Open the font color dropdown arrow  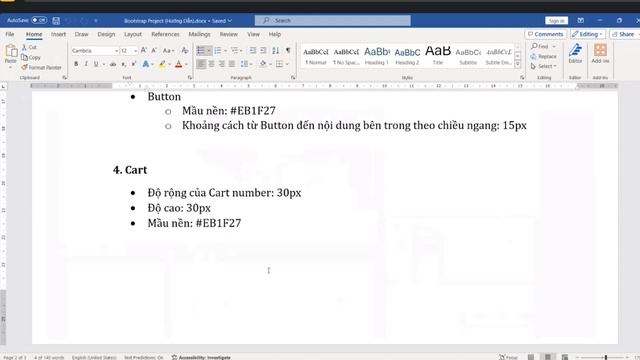[x=186, y=64]
